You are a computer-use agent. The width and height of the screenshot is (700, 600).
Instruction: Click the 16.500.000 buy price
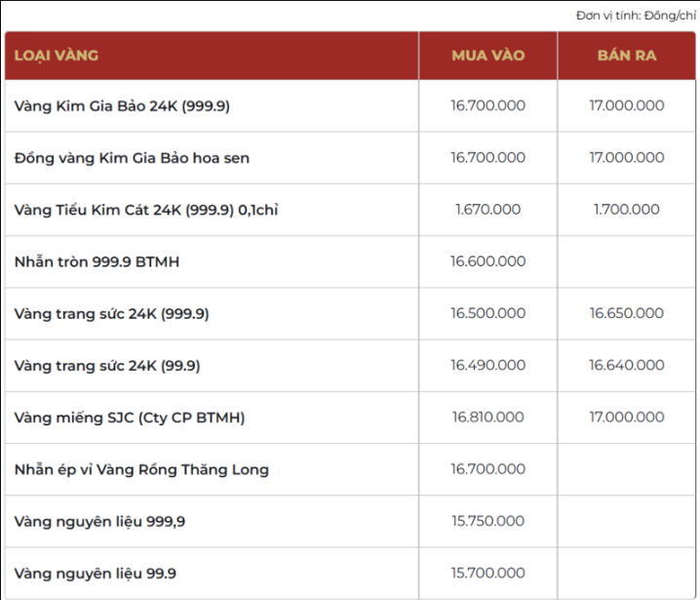point(487,313)
